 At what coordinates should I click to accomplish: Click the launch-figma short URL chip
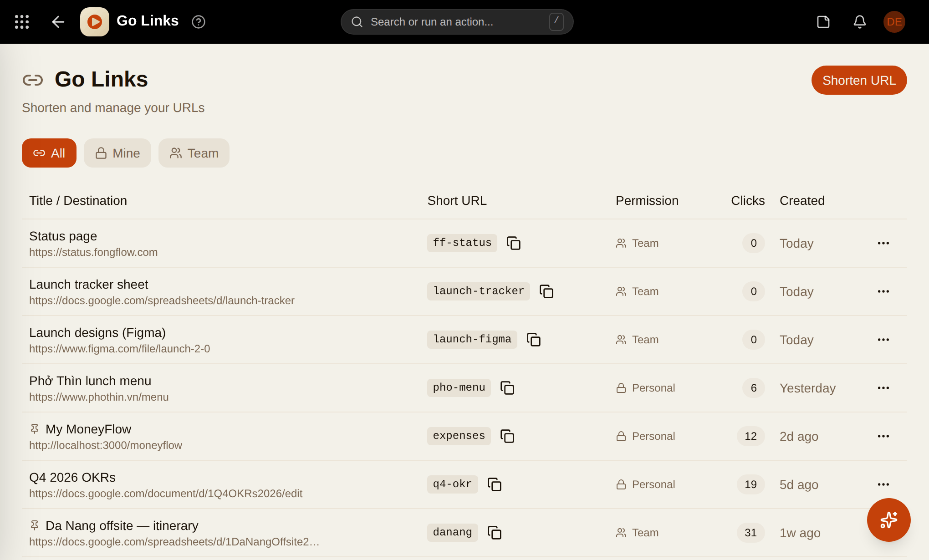(472, 339)
